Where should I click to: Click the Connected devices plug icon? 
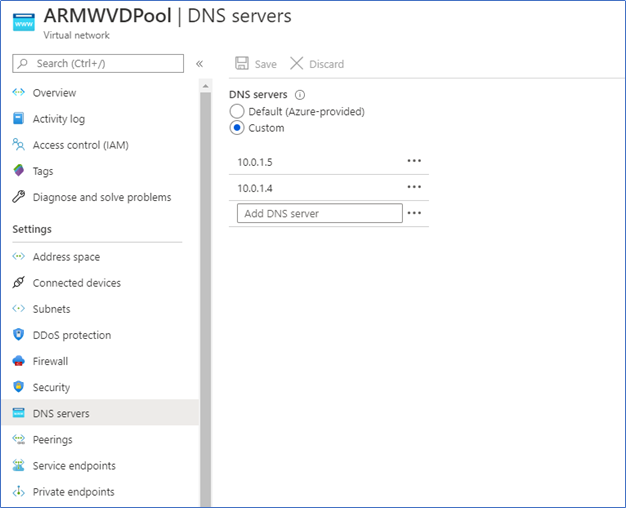[x=18, y=282]
